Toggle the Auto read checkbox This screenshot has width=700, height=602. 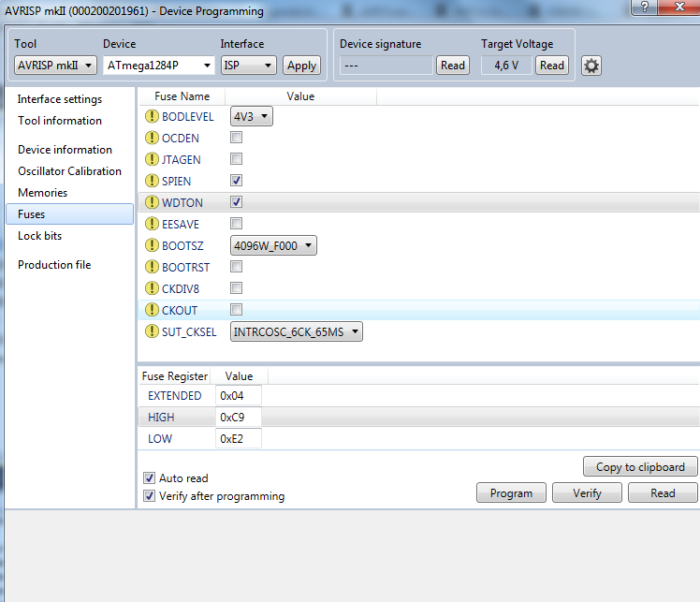[149, 477]
